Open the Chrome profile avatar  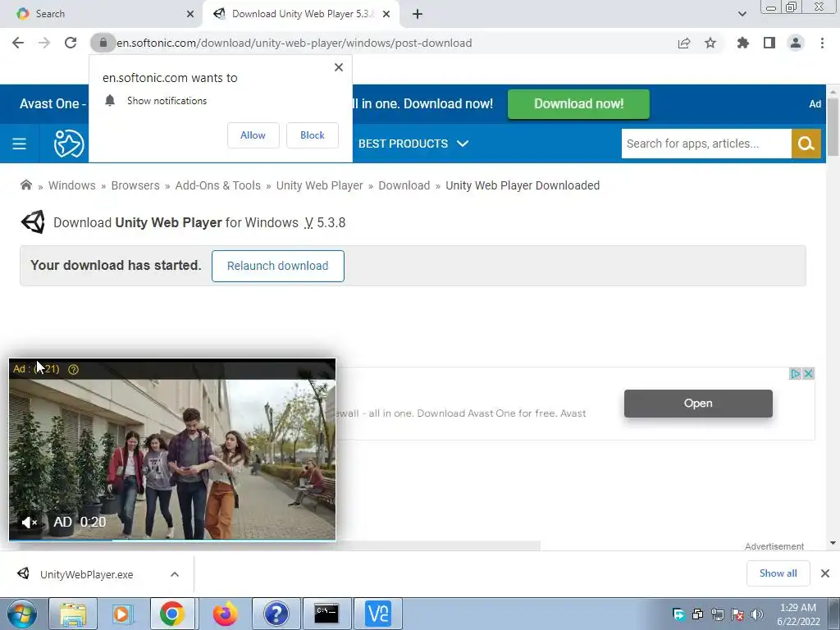[x=796, y=43]
